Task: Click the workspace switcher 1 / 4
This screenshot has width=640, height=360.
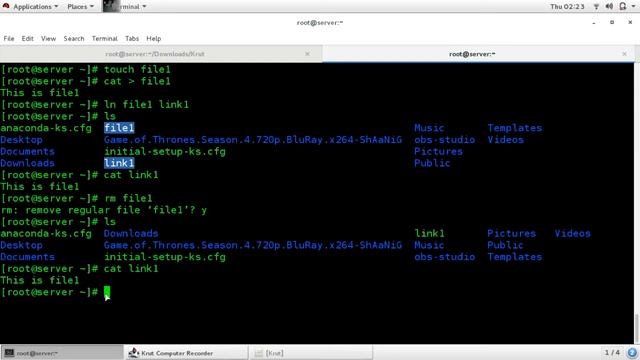Action: (612, 352)
